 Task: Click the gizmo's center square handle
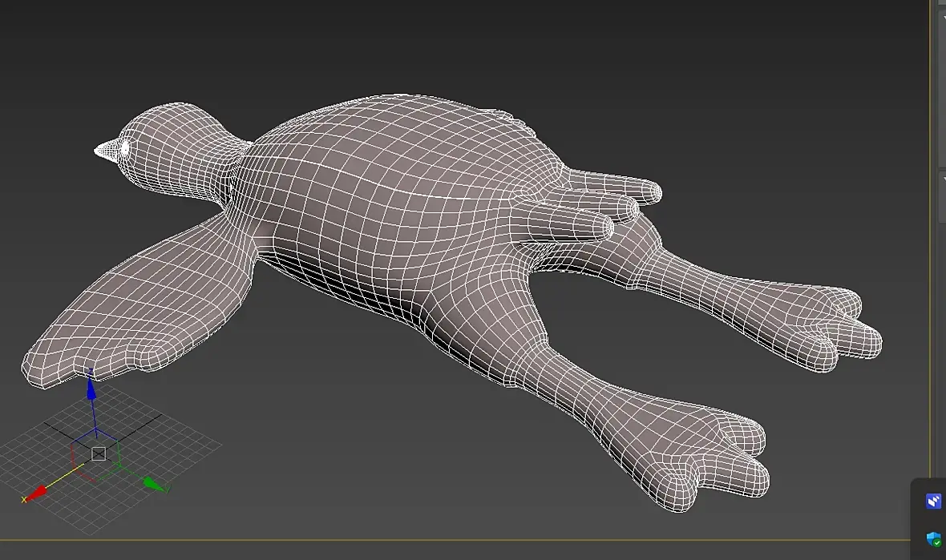(99, 453)
